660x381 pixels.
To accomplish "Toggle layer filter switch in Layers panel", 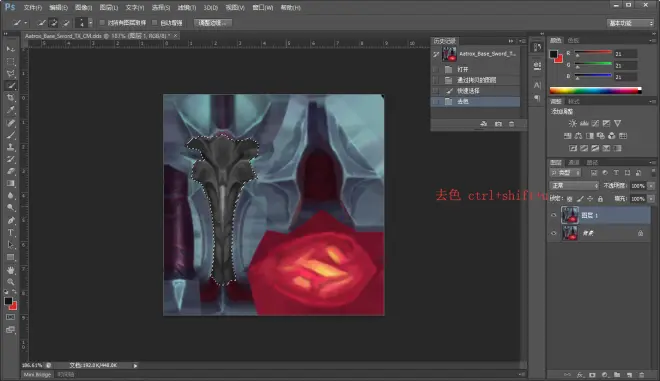I will coord(653,173).
